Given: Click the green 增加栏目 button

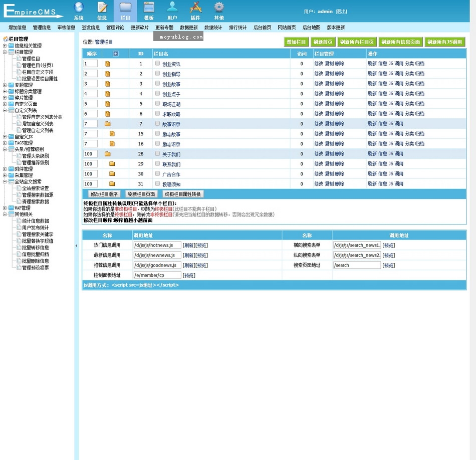Looking at the screenshot, I should pos(296,42).
